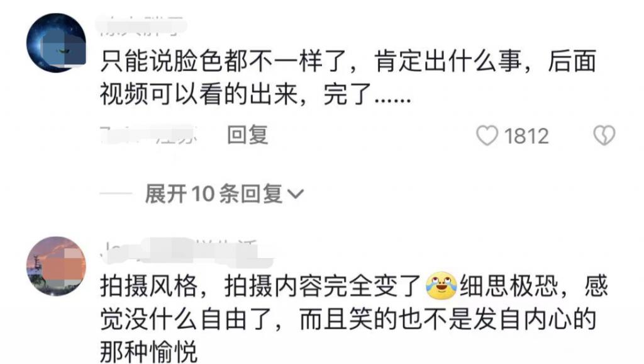
Task: Tap 回复 to reply to first comment
Action: click(248, 135)
